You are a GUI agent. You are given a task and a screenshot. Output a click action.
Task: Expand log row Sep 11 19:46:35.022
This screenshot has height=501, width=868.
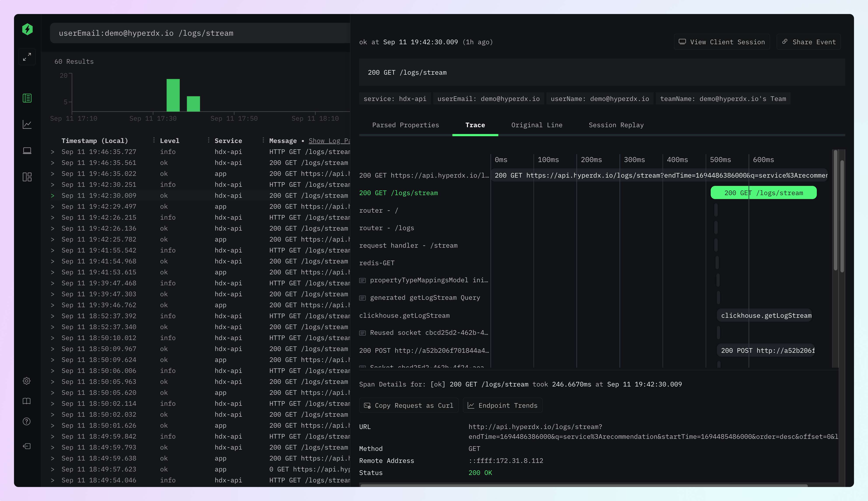[52, 174]
